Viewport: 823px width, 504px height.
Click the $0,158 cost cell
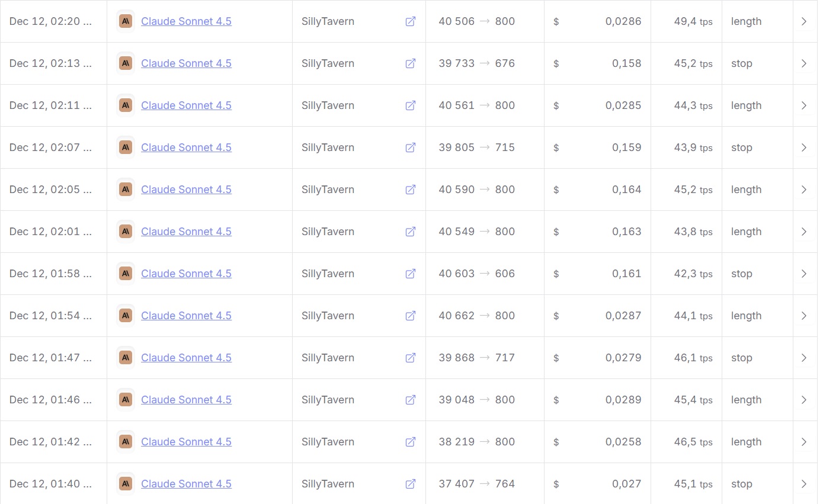pyautogui.click(x=626, y=63)
